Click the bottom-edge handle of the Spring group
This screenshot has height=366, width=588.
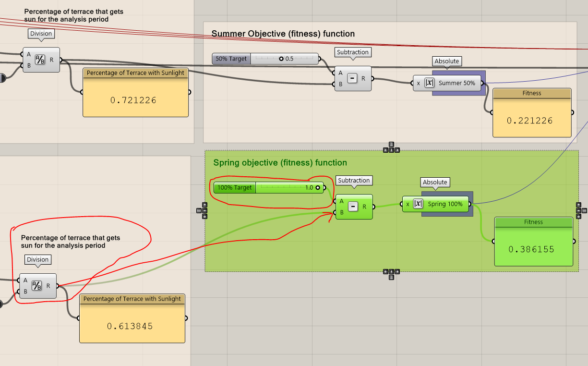pos(391,274)
